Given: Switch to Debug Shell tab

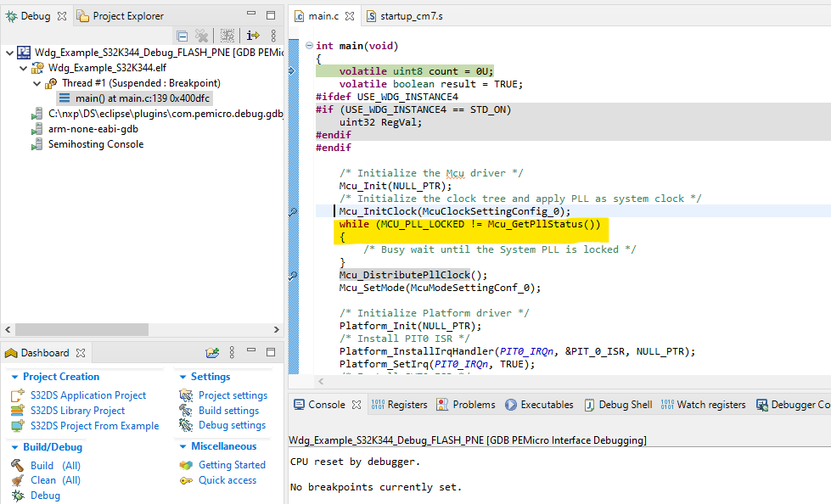Looking at the screenshot, I should [618, 405].
